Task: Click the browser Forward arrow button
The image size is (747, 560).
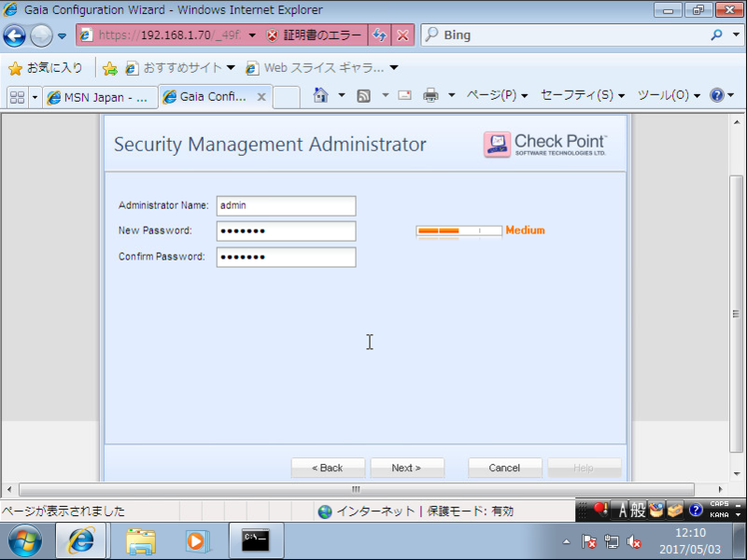Action: pos(41,35)
